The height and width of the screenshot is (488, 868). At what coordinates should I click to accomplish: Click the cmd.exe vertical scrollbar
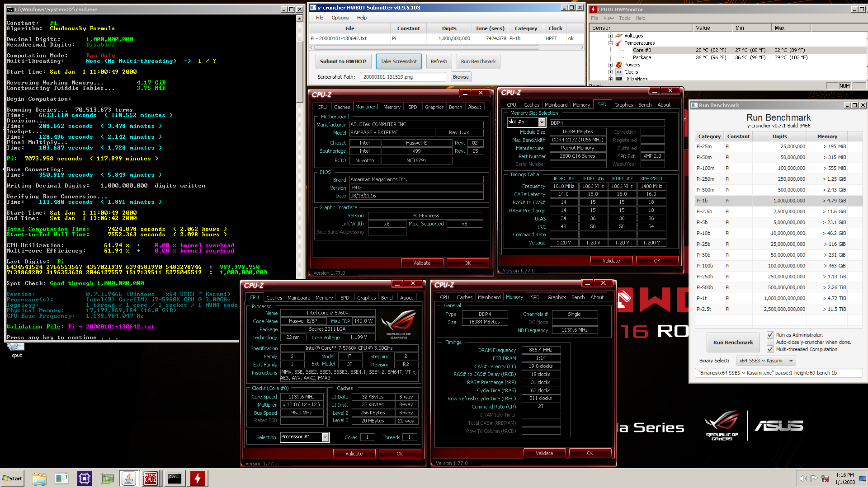(299, 147)
